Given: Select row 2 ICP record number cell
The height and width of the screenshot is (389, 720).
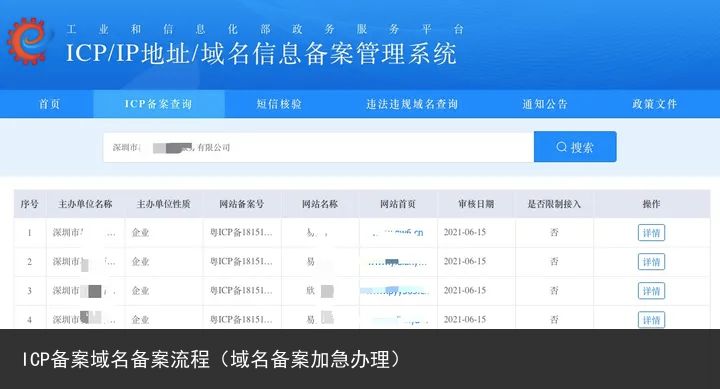Looking at the screenshot, I should pos(241,262).
